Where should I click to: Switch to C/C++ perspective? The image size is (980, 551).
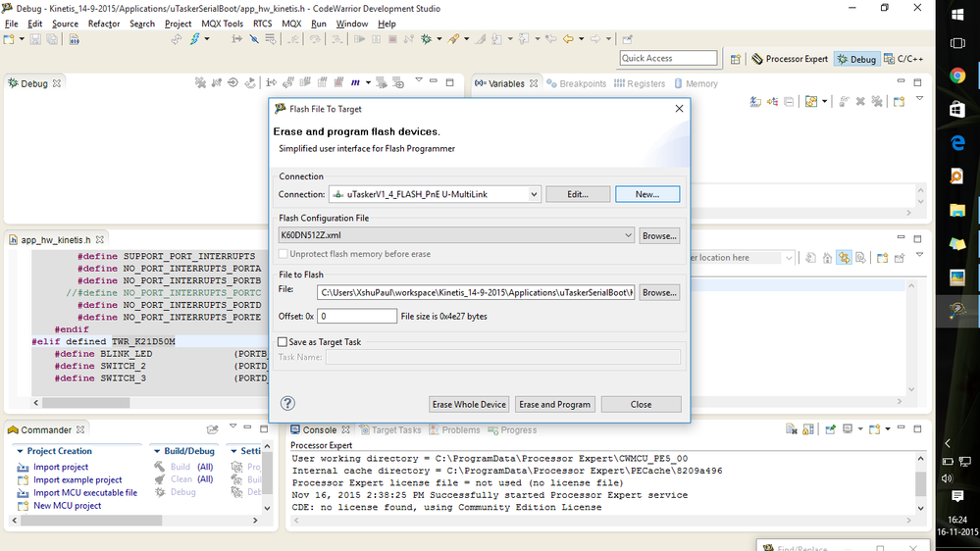tap(903, 59)
